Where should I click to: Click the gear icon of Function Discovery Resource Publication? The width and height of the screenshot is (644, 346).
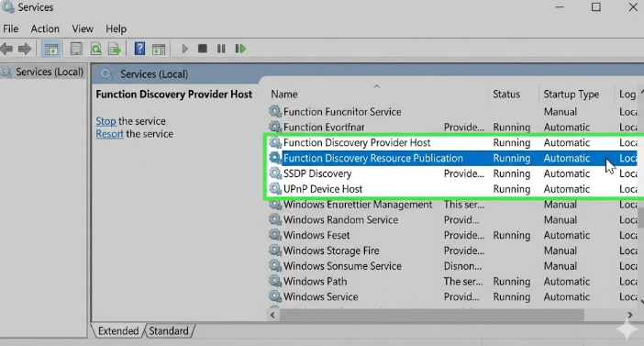[x=275, y=158]
